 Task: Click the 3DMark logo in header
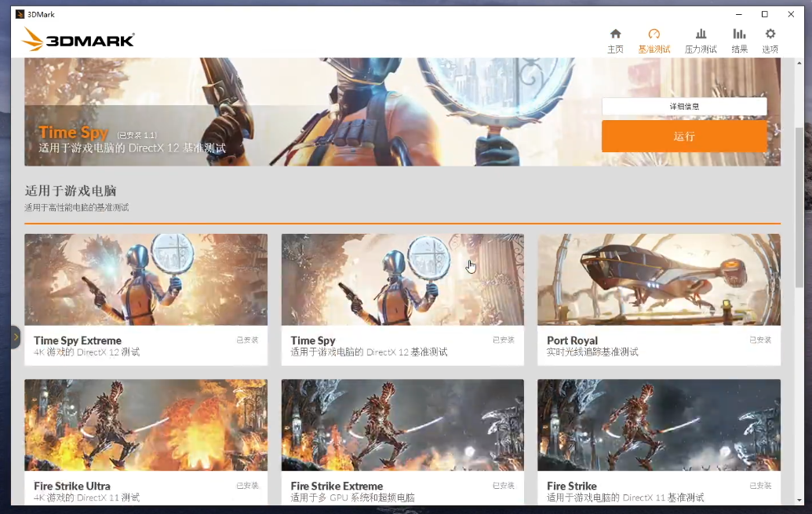78,39
